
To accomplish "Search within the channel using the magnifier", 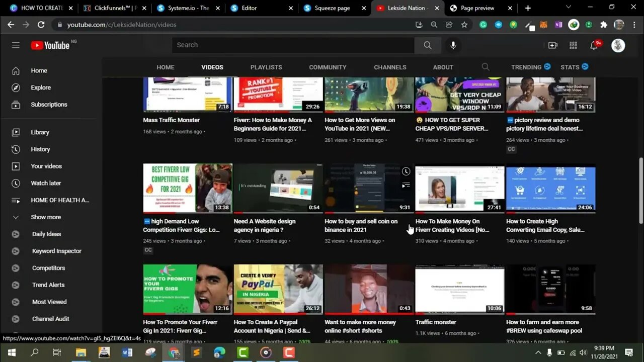I will [485, 67].
